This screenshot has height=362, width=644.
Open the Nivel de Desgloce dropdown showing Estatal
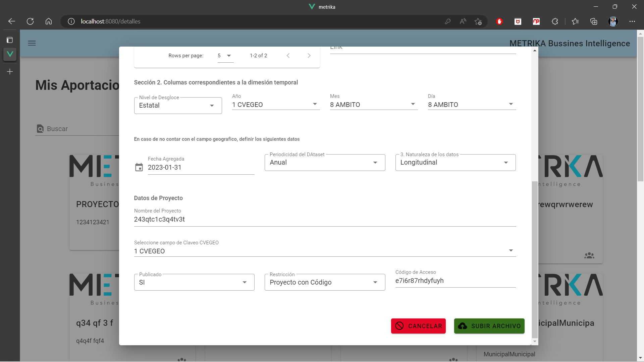(x=212, y=105)
